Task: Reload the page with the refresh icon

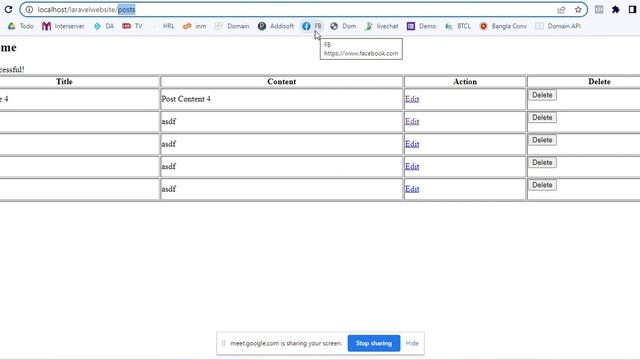Action: tap(8, 9)
